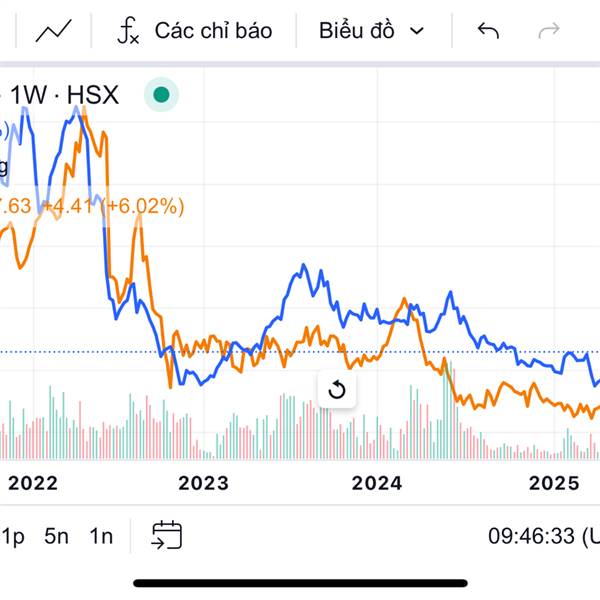The image size is (600, 600).
Task: Tap the iOS home indicator bar
Action: coord(300,583)
